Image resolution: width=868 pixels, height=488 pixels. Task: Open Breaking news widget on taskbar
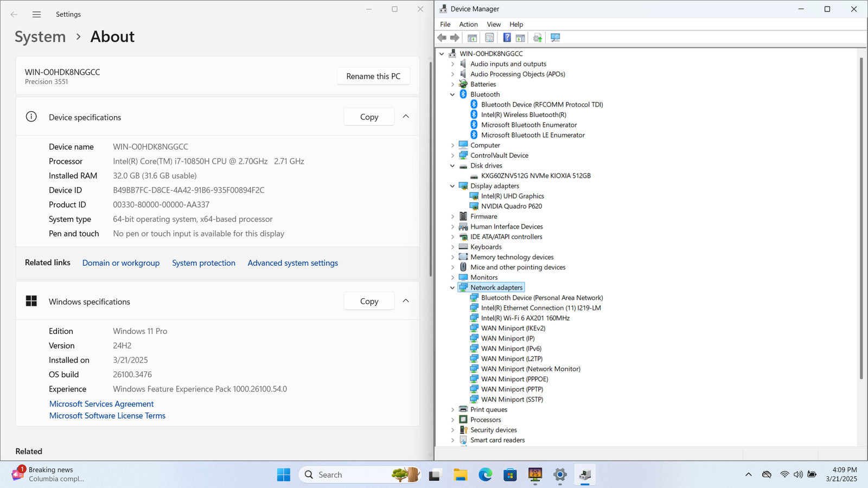coord(48,474)
